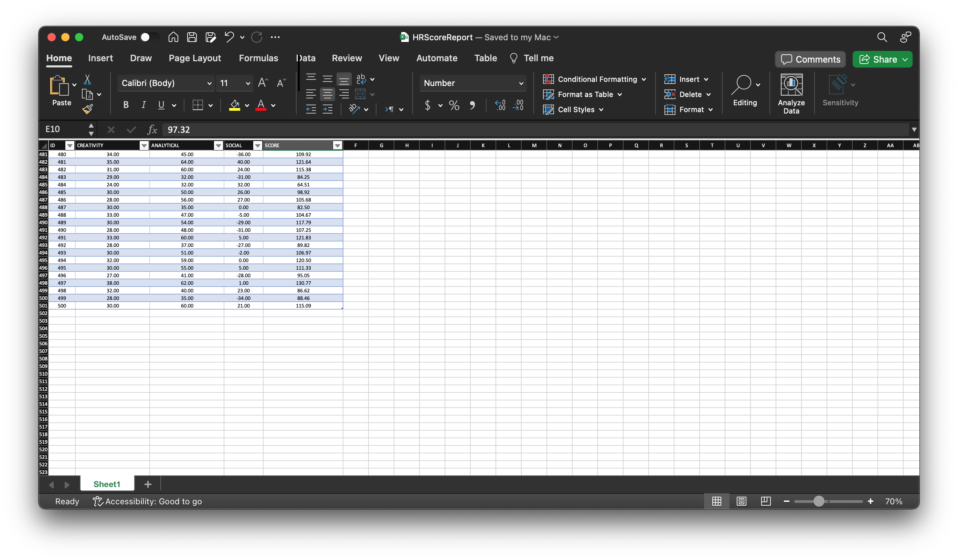Expand the Calibri (Body) font list
958x560 pixels.
click(209, 83)
